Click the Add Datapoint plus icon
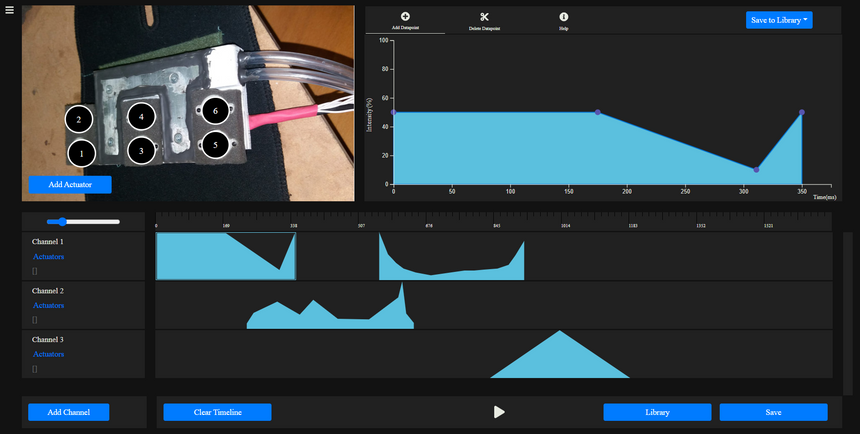 click(405, 17)
